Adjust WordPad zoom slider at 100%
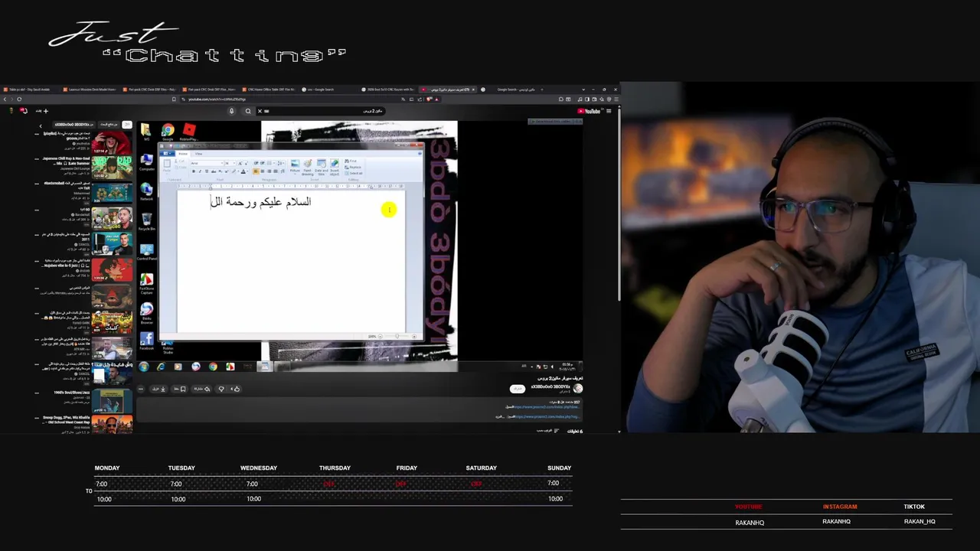Image resolution: width=980 pixels, height=551 pixels. [x=397, y=336]
